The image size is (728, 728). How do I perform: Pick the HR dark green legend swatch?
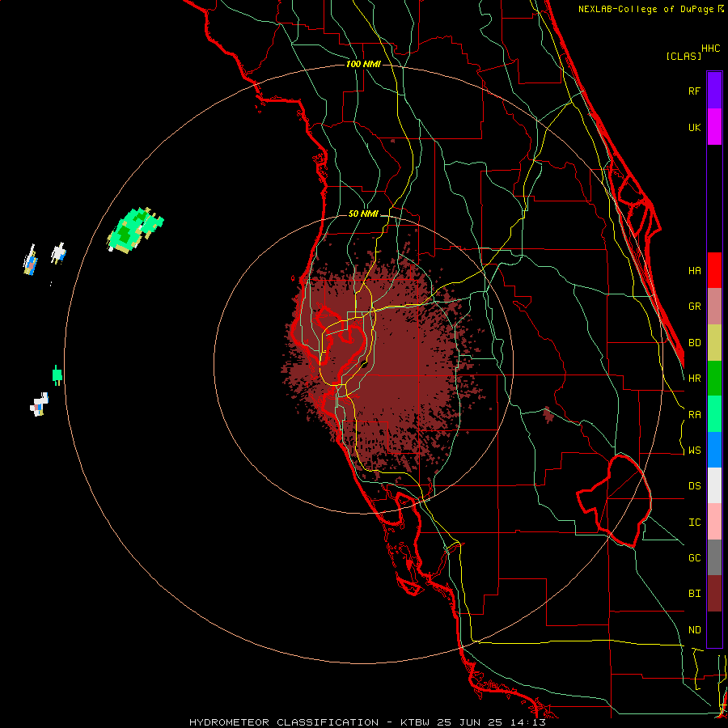click(714, 378)
